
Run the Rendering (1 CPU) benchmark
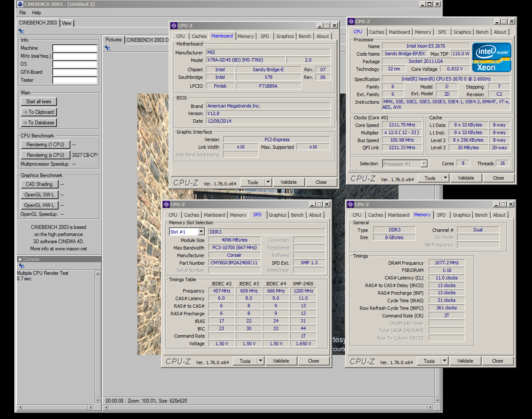click(x=45, y=145)
